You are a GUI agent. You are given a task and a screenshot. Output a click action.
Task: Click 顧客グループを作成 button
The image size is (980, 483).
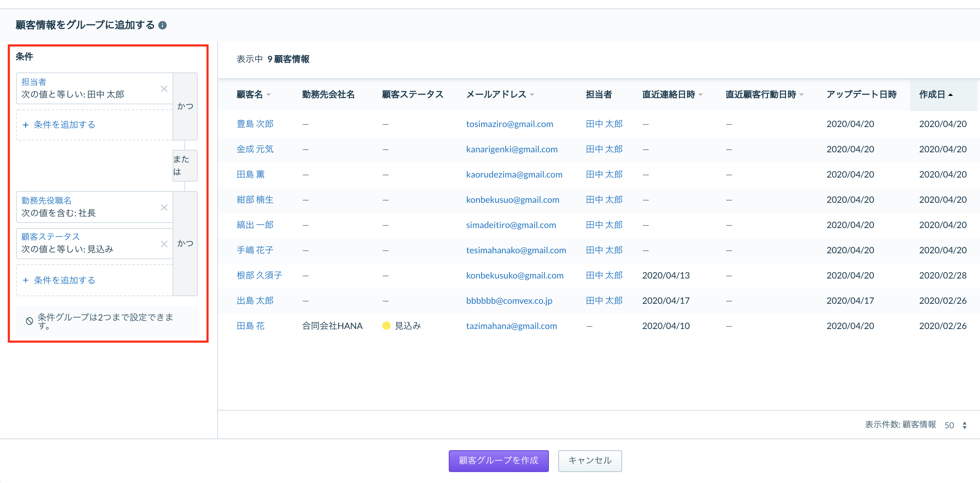click(498, 461)
